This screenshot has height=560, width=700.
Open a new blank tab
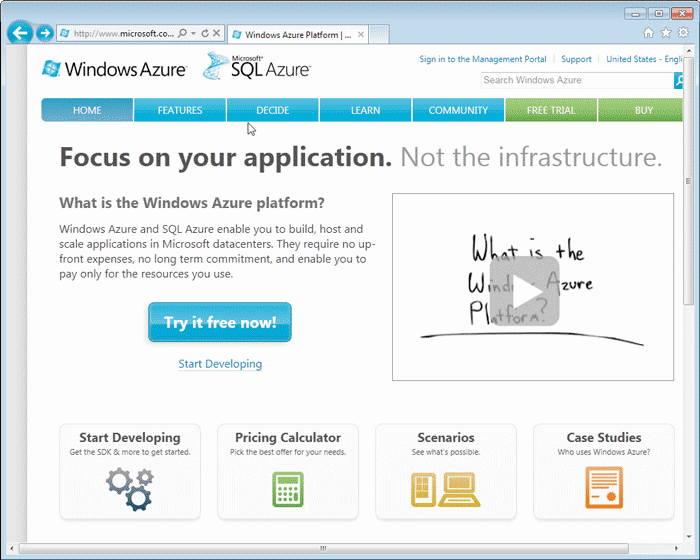click(x=379, y=34)
